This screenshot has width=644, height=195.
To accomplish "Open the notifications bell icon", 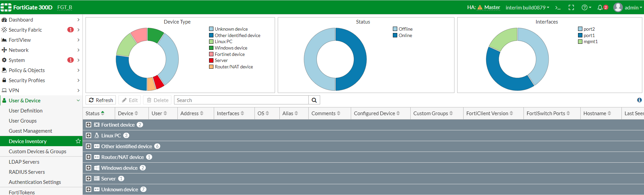I will point(600,7).
